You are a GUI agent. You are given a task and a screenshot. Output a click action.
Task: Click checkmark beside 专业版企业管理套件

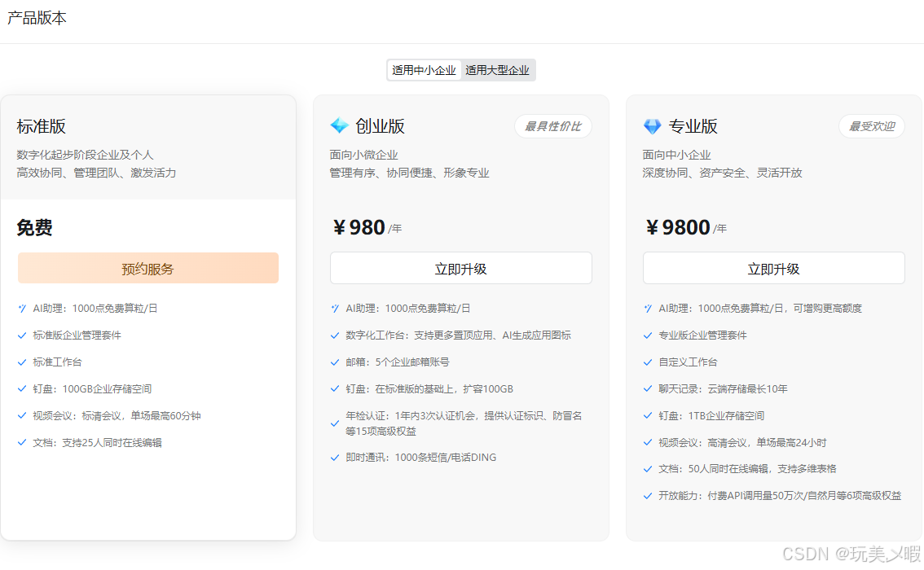tap(648, 335)
